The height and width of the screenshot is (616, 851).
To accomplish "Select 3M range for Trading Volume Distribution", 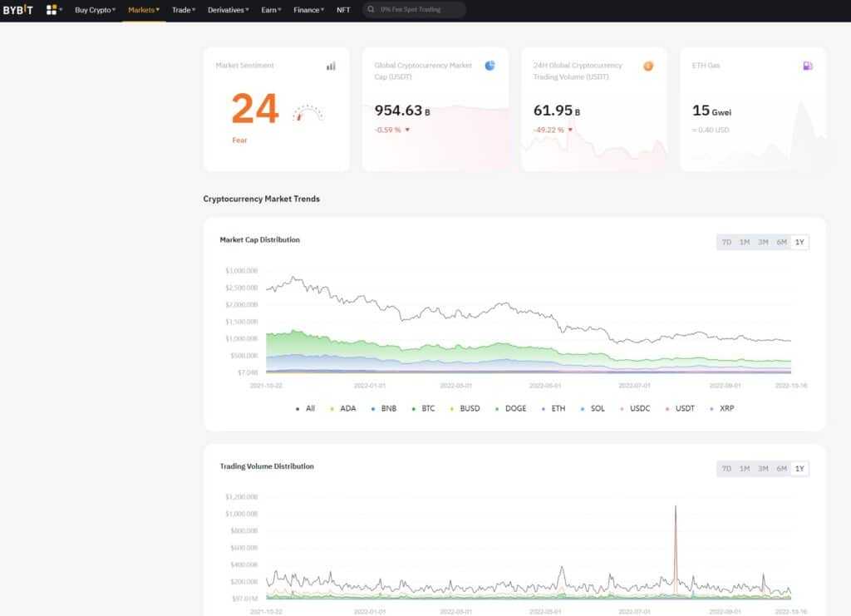I will 763,468.
